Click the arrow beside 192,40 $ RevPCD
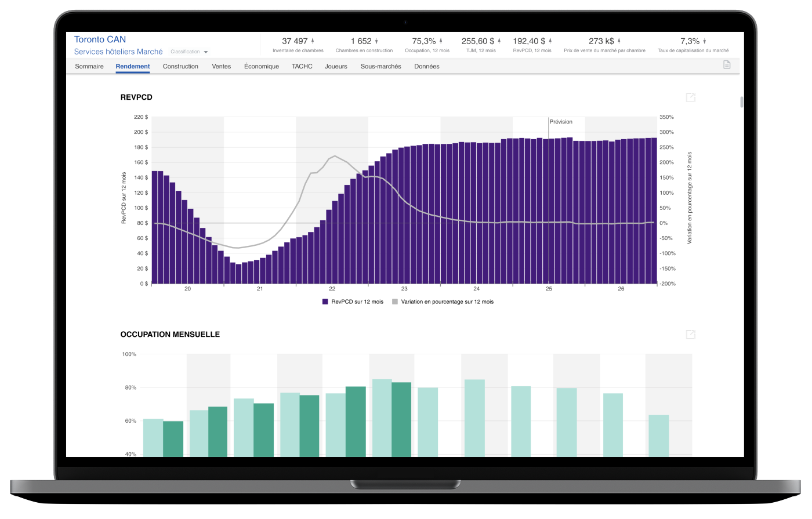This screenshot has width=812, height=519. coord(550,41)
